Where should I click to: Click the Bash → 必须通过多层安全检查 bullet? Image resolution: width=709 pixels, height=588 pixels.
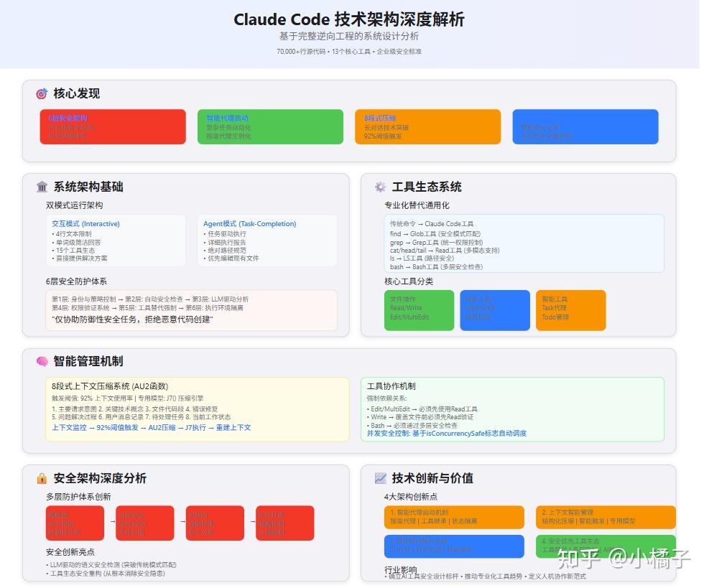point(412,425)
